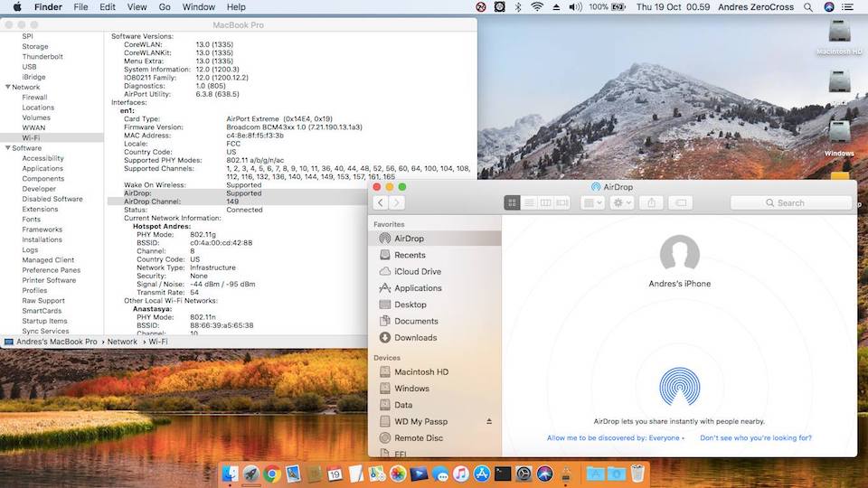Open Launchpad from the Dock
This screenshot has width=868, height=488.
(250, 474)
